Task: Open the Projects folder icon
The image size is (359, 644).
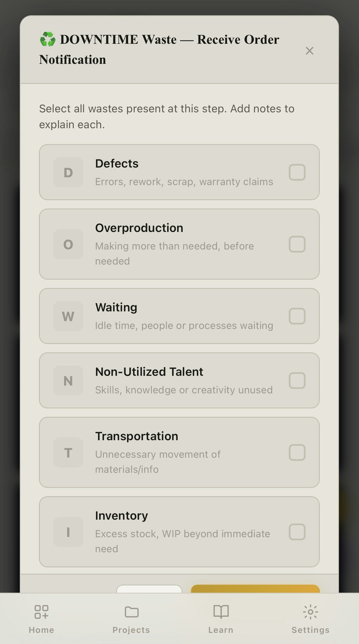Action: [x=131, y=612]
